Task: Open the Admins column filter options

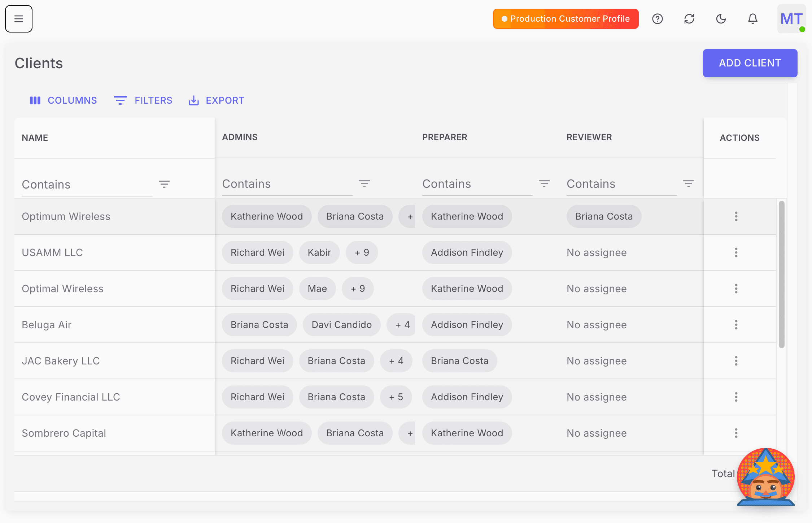Action: point(364,183)
